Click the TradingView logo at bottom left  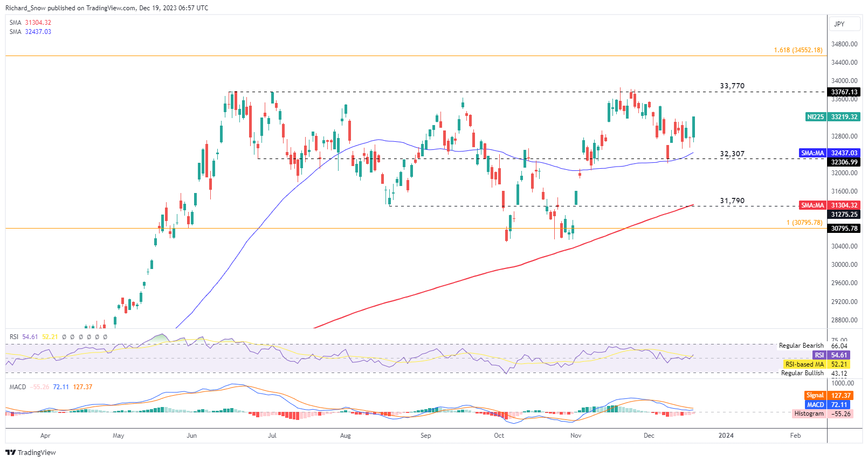31,452
